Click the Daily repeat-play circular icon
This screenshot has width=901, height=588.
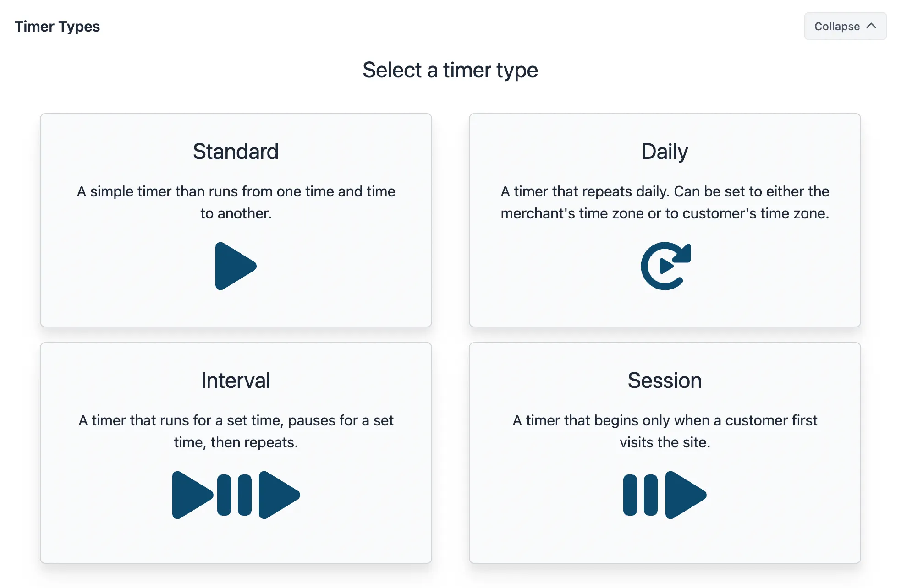coord(665,266)
